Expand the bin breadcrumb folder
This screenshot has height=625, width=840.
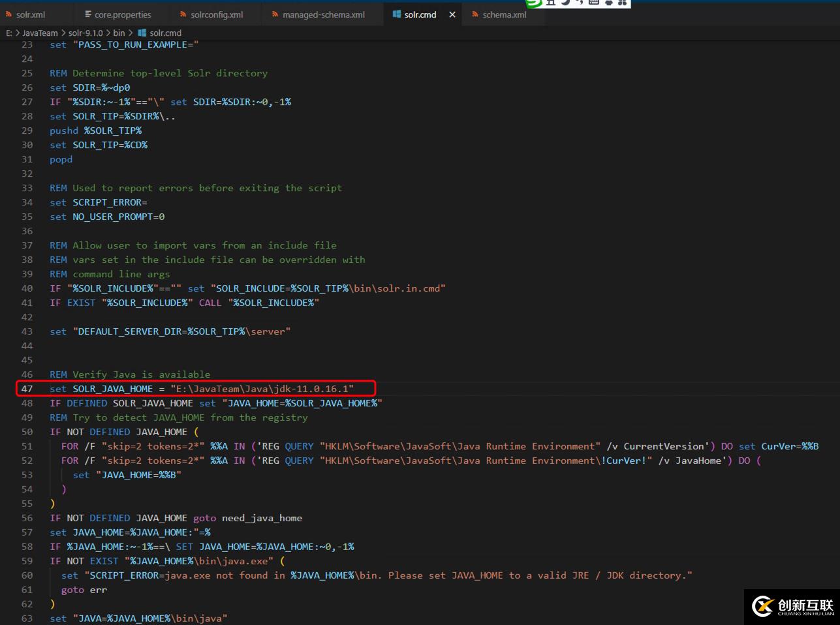pos(119,33)
